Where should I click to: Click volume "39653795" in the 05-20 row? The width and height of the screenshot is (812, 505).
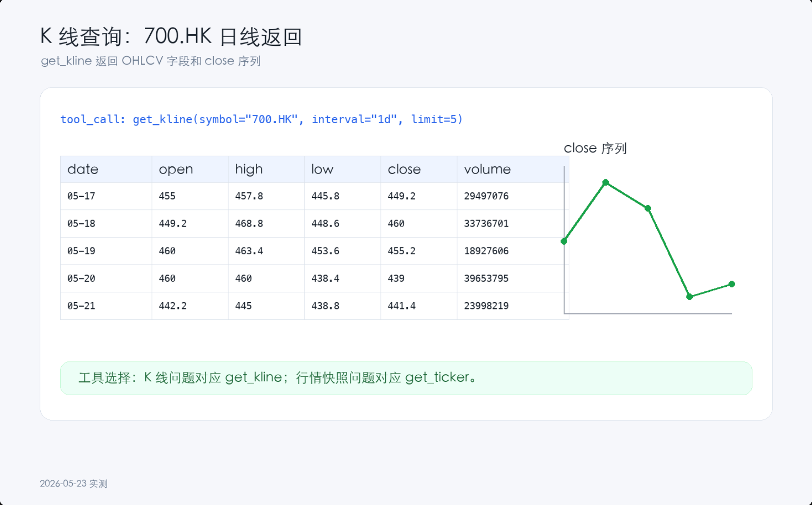486,278
